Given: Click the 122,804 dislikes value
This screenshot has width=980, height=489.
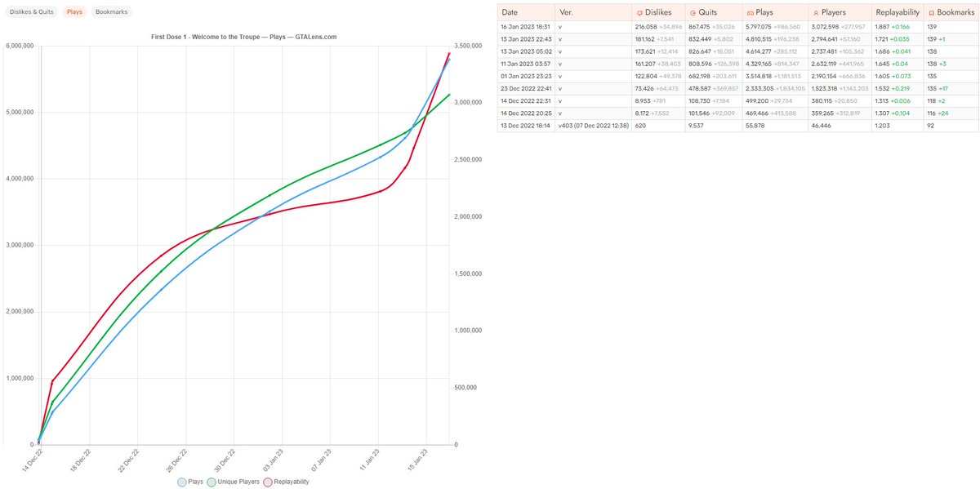Looking at the screenshot, I should (645, 74).
